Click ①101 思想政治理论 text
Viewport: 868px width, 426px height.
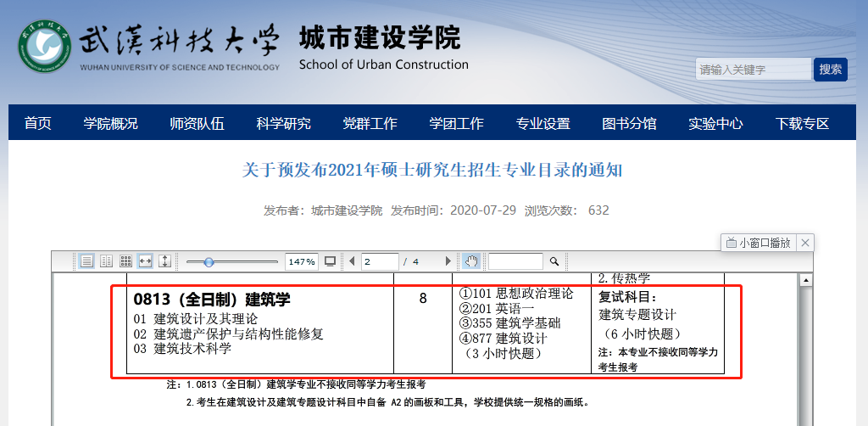coord(516,294)
